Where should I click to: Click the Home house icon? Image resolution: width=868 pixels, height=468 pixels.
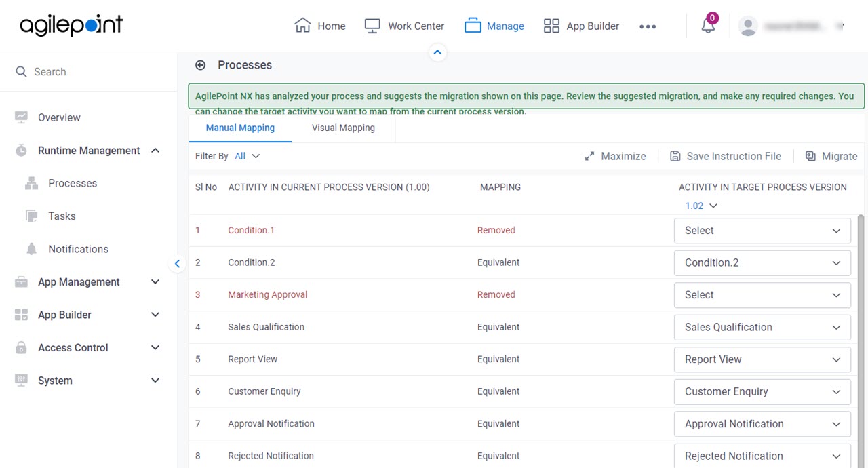302,26
